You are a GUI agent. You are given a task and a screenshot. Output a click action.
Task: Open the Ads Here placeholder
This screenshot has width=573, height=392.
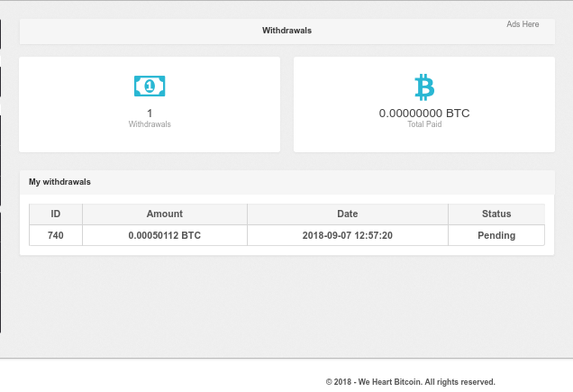click(523, 24)
